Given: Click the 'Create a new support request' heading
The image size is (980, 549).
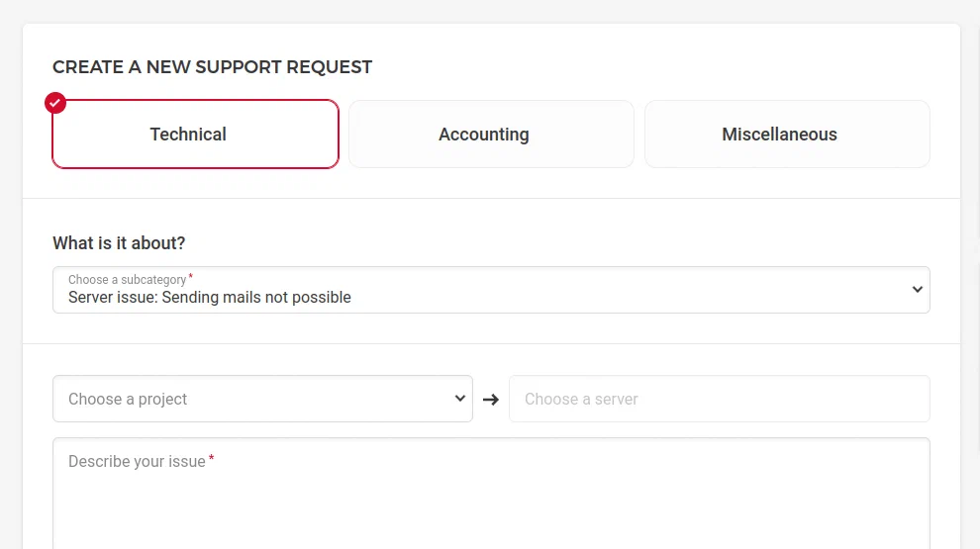Looking at the screenshot, I should pyautogui.click(x=213, y=67).
